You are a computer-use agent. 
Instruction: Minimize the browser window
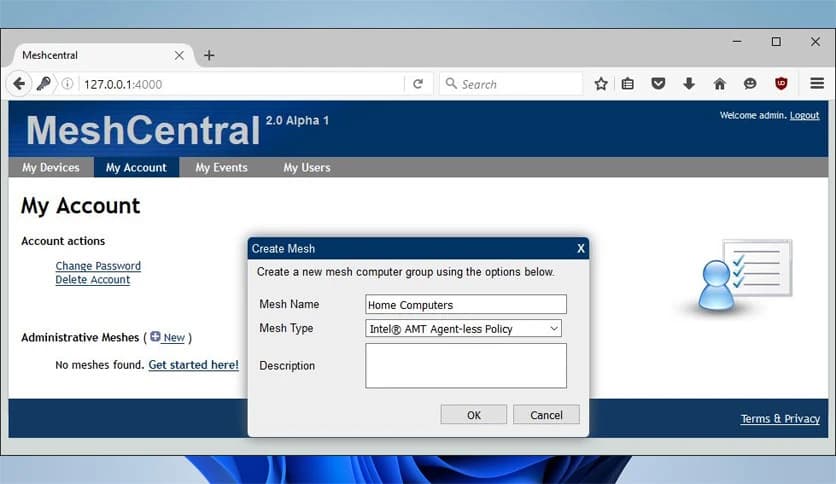(737, 42)
